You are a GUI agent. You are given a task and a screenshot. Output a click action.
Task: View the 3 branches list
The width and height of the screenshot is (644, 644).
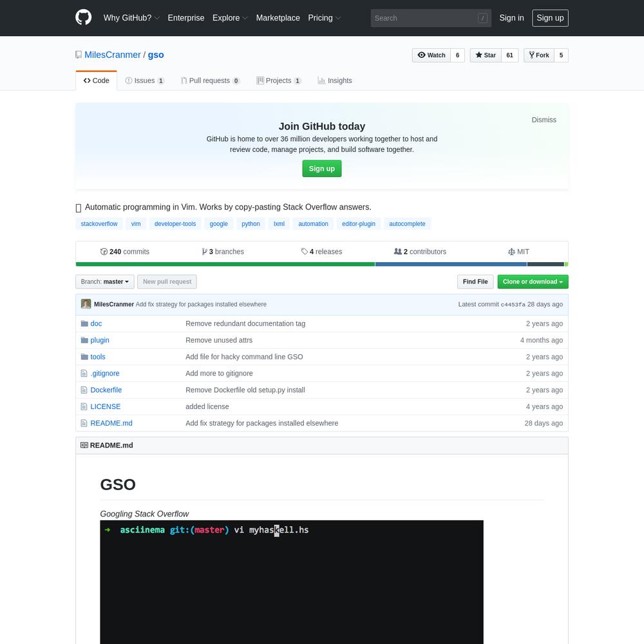coord(223,252)
